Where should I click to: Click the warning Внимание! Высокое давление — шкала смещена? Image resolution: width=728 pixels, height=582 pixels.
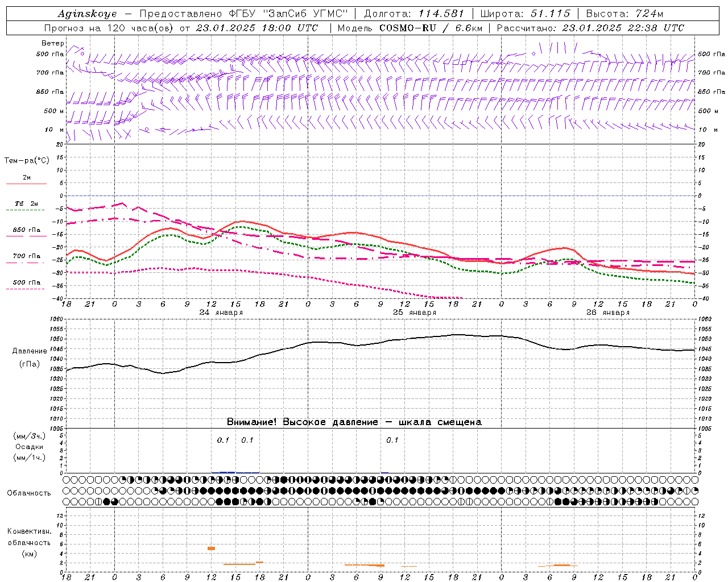(x=354, y=422)
